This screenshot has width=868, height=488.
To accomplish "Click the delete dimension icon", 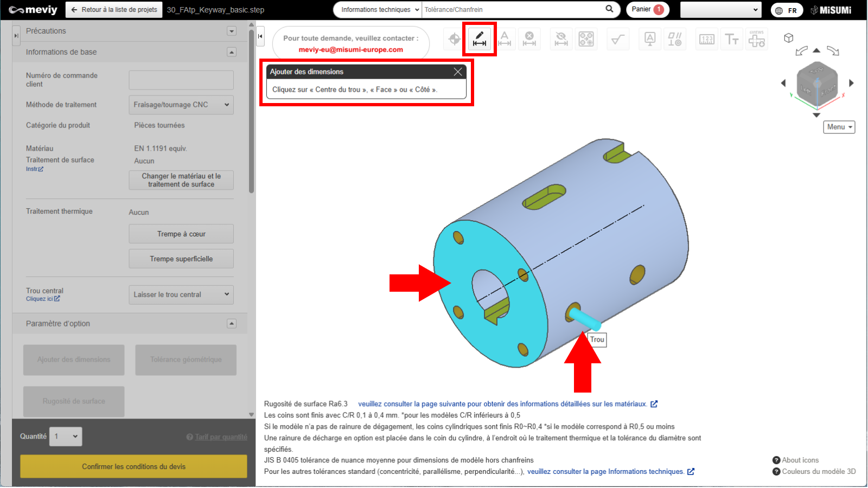I will point(529,39).
